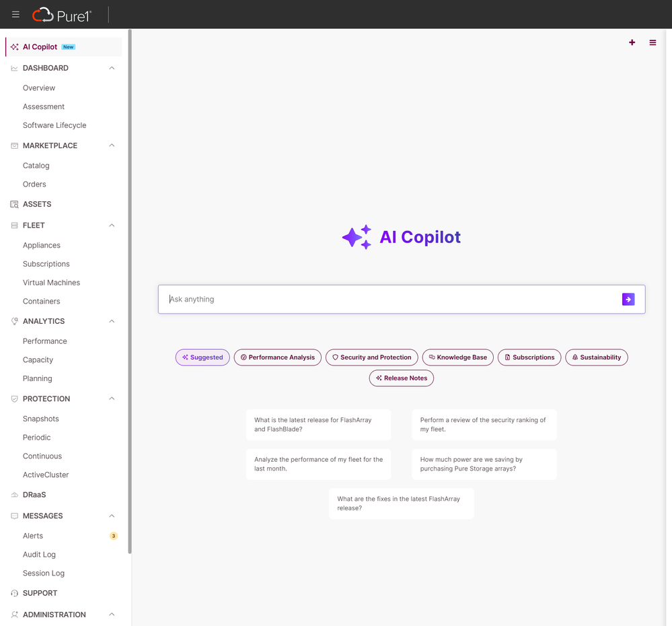Screen dimensions: 672x626
Task: Collapse the Fleet section chevron
Action: coord(112,225)
